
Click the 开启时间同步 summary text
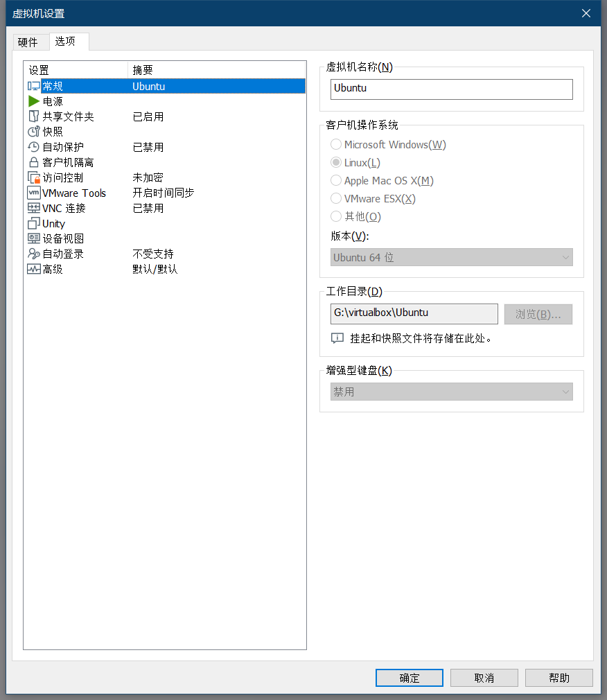pos(164,193)
